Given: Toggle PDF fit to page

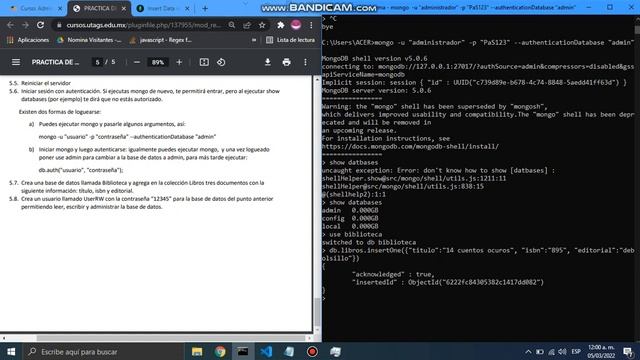Looking at the screenshot, I should click(204, 62).
